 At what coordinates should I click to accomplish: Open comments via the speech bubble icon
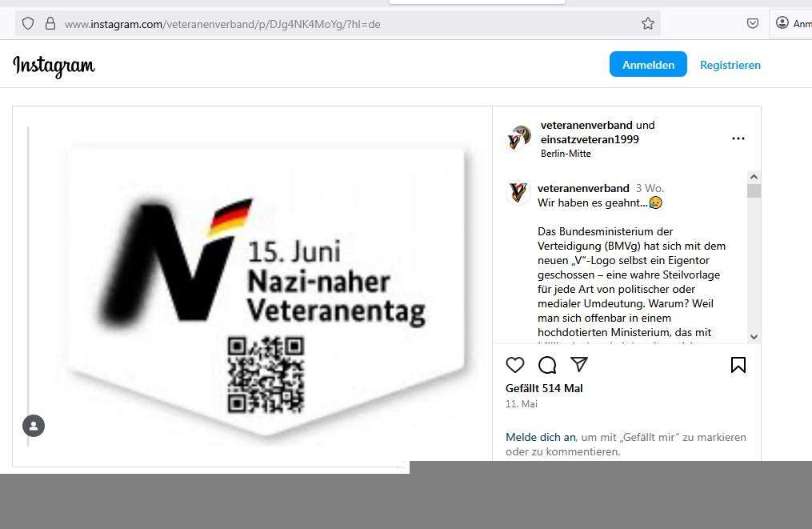(x=547, y=365)
